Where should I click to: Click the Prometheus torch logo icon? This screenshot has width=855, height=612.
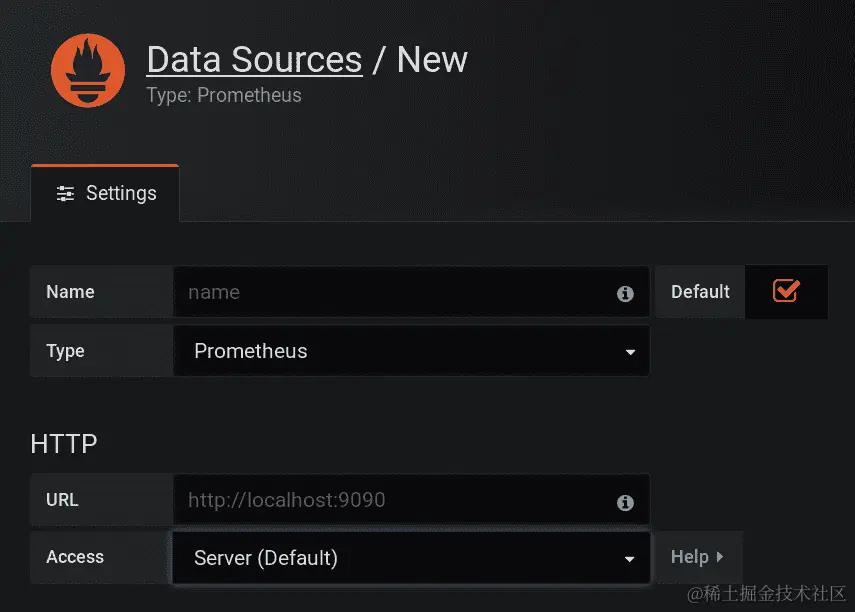click(88, 71)
